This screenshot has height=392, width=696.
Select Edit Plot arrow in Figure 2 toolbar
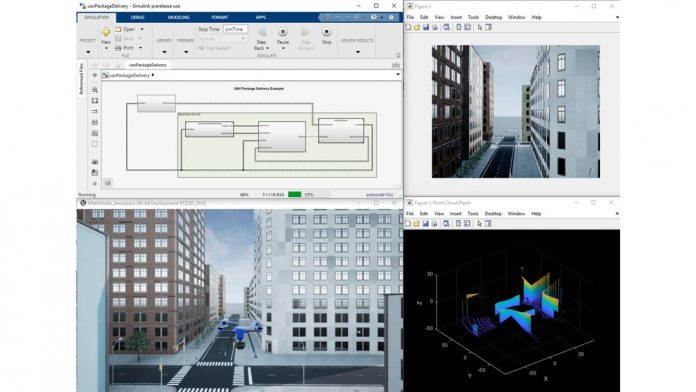coord(479,28)
